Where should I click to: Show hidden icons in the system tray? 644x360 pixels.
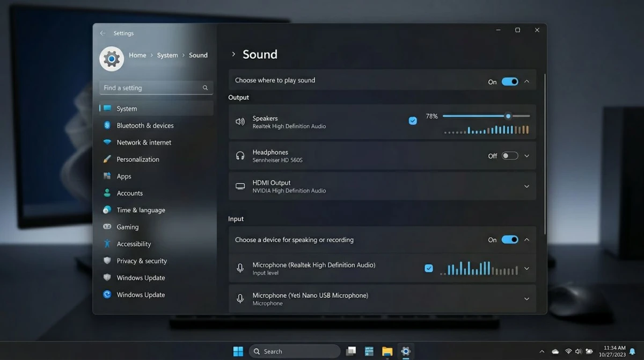[541, 351]
